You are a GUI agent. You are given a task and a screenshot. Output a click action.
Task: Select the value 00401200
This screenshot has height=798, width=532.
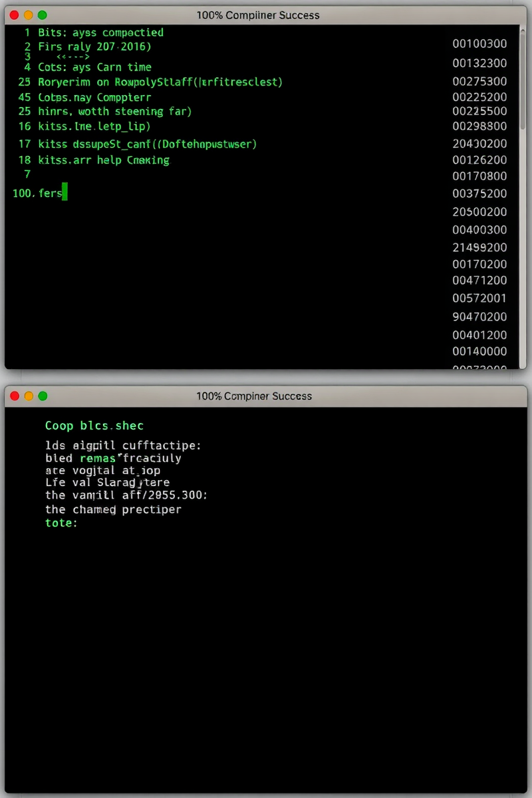479,335
